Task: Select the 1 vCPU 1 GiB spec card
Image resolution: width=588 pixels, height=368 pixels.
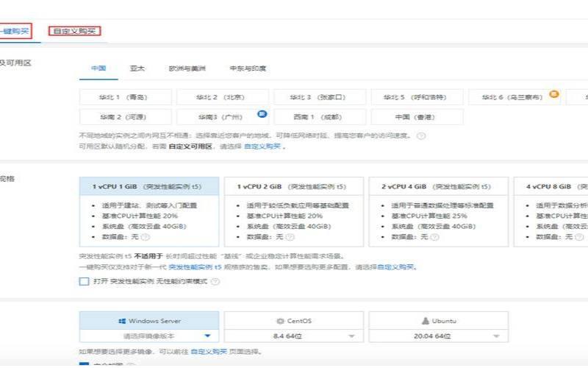Action: pyautogui.click(x=149, y=212)
